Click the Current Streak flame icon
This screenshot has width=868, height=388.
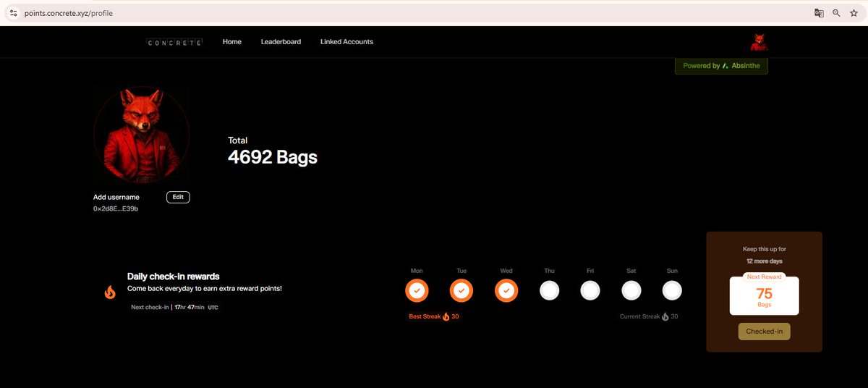point(665,316)
